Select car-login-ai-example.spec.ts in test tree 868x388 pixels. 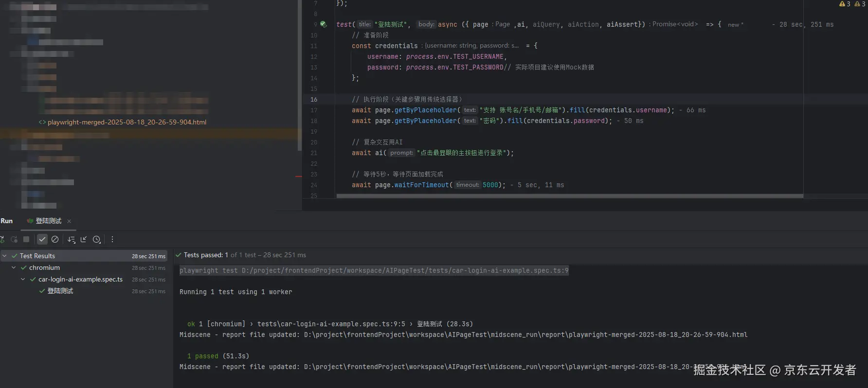click(80, 279)
